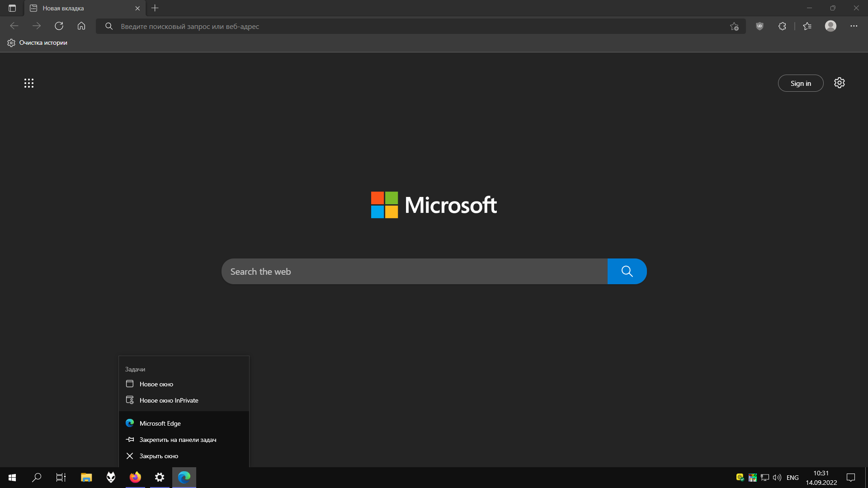The height and width of the screenshot is (488, 868).
Task: Select Закрепить на панели задач
Action: (x=184, y=440)
